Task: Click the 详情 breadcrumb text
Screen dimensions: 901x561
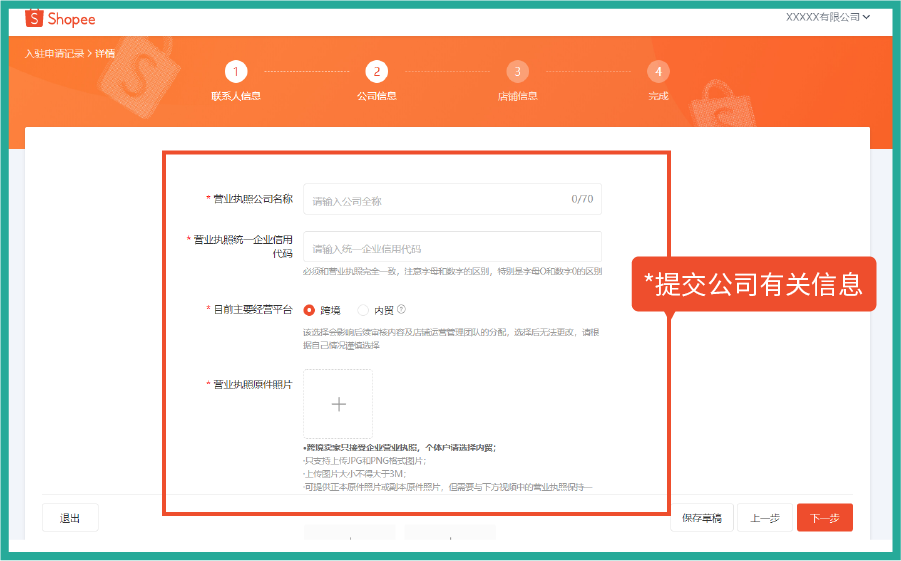Action: pyautogui.click(x=105, y=53)
